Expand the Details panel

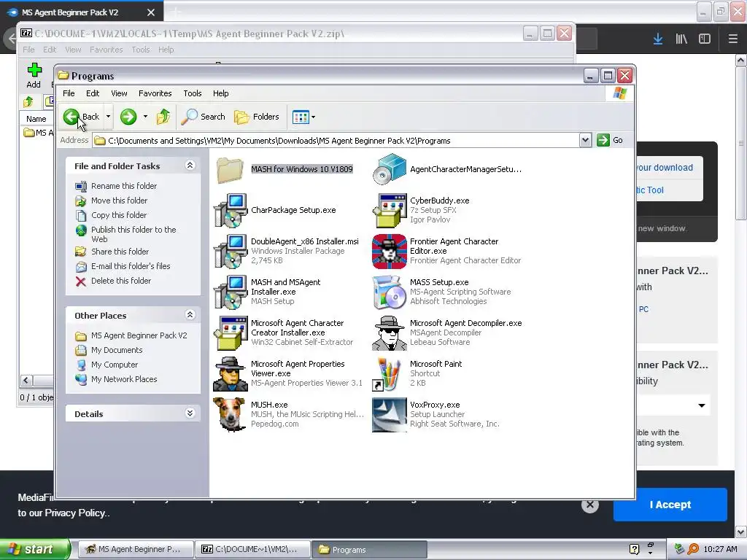tap(190, 413)
